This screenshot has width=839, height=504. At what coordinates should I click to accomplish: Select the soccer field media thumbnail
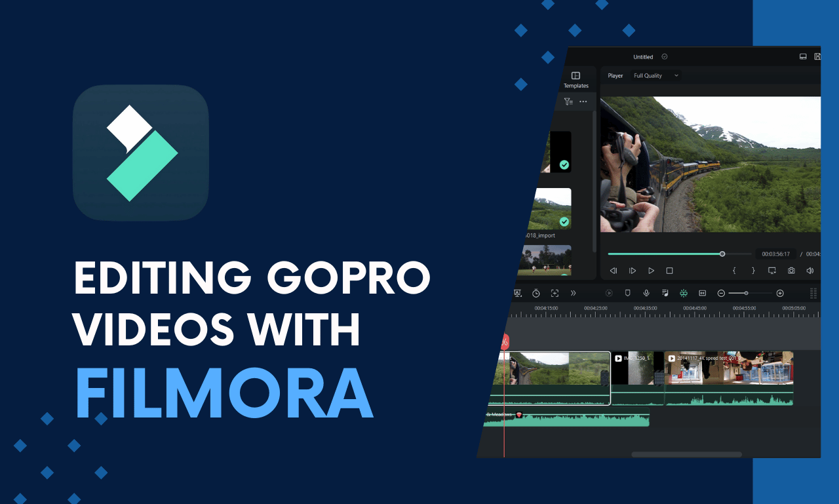[x=545, y=260]
